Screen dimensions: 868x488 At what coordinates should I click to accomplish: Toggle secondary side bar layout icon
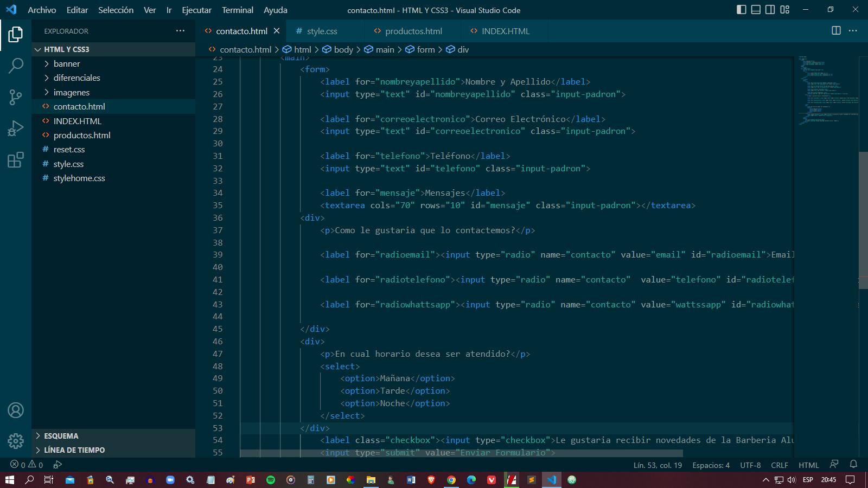[770, 10]
